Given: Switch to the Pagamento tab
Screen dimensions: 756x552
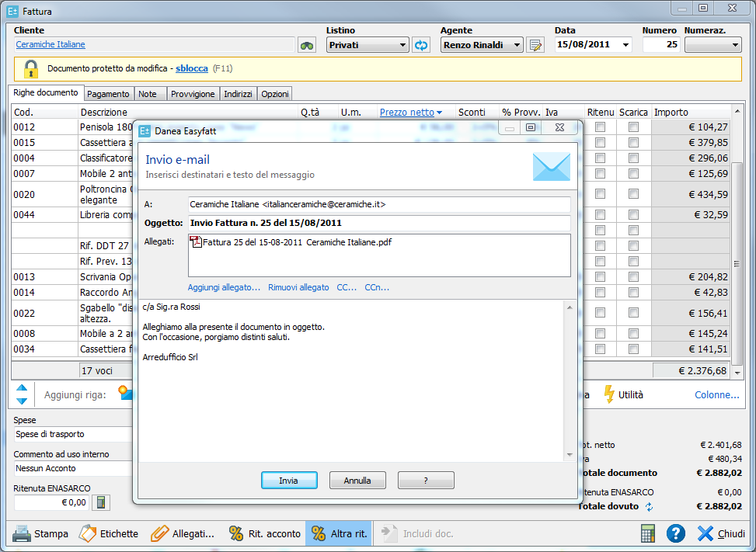Looking at the screenshot, I should (108, 94).
